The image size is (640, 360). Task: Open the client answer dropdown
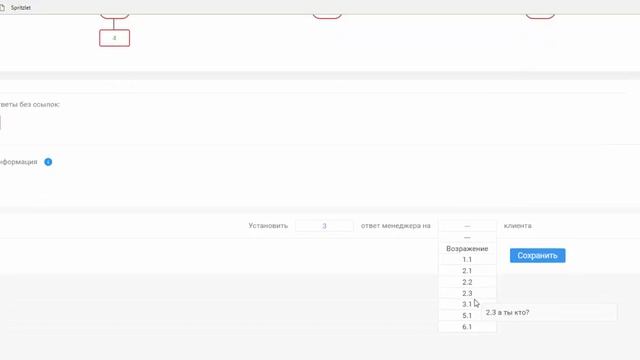[467, 226]
